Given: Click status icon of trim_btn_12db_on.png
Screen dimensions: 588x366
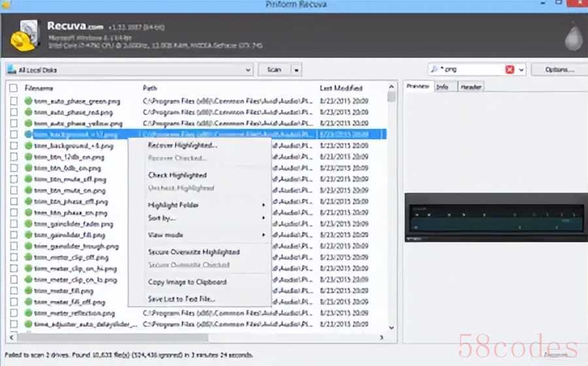Looking at the screenshot, I should coord(28,157).
